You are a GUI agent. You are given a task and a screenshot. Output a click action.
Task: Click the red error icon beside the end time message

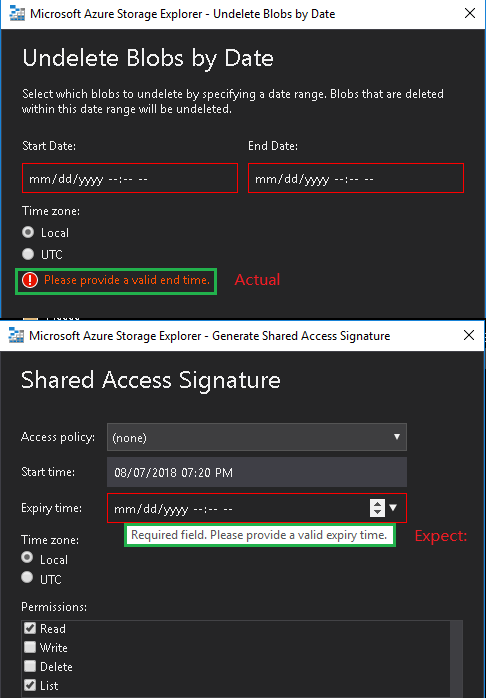tap(30, 280)
